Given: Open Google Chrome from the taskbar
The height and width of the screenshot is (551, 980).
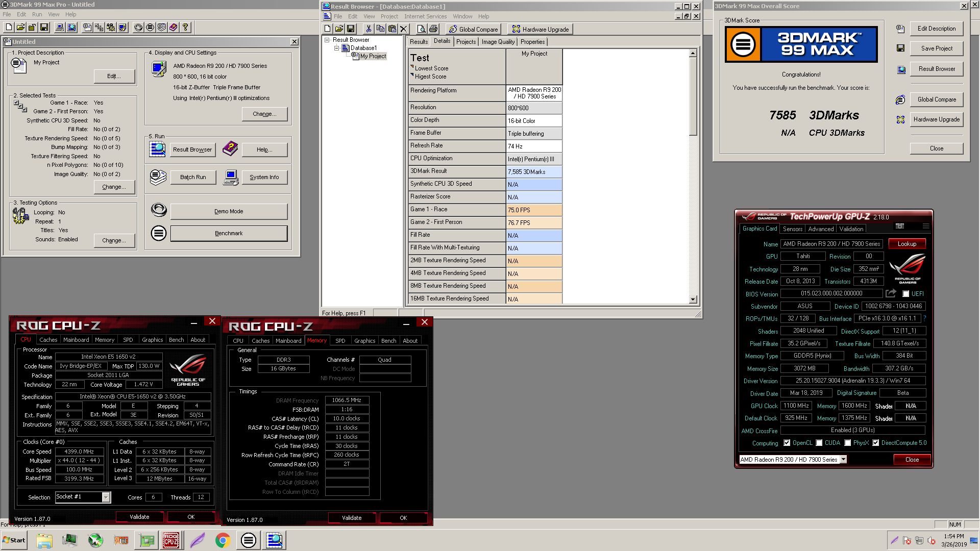Looking at the screenshot, I should 223,540.
